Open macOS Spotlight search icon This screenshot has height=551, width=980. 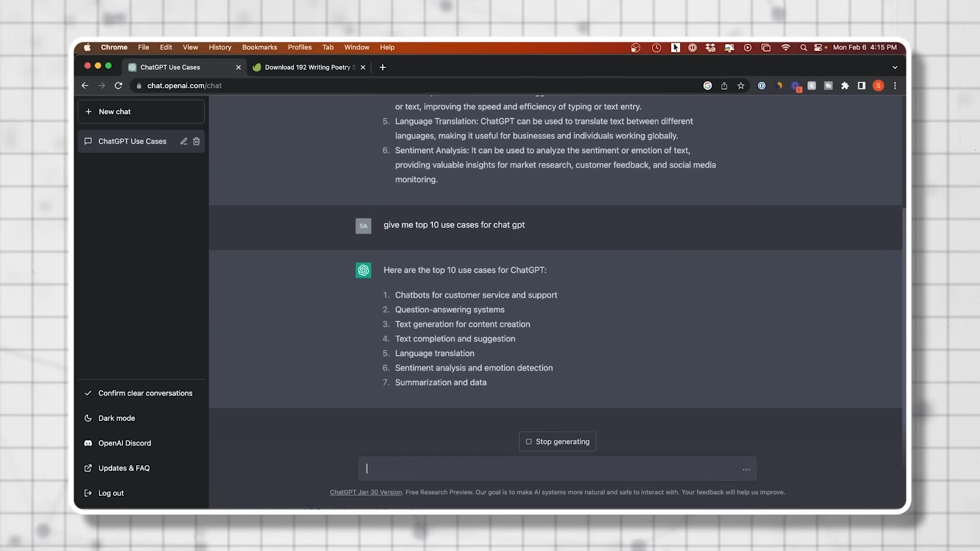(803, 47)
